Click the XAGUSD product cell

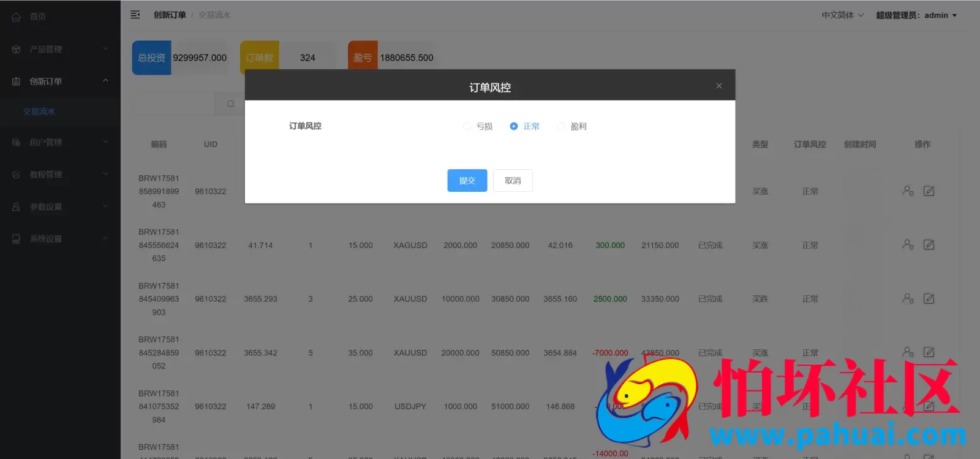pyautogui.click(x=410, y=245)
